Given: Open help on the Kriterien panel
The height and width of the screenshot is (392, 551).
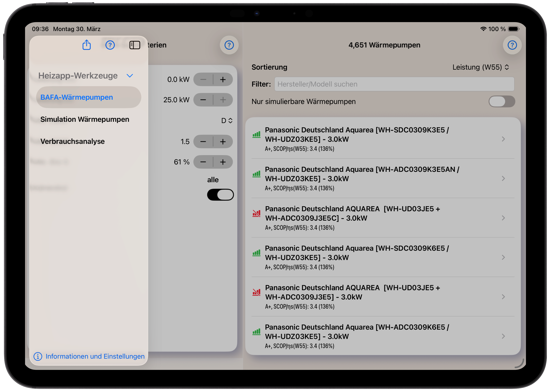Looking at the screenshot, I should coord(229,45).
